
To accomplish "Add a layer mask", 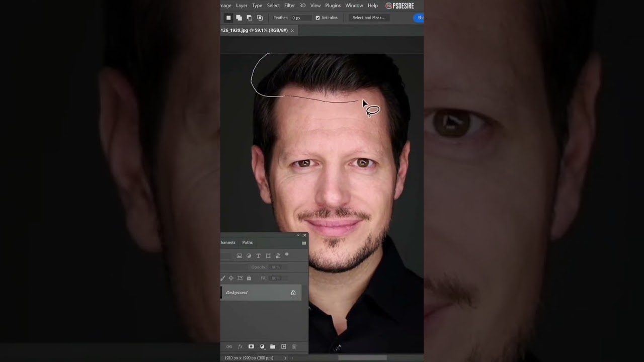I will pyautogui.click(x=251, y=346).
